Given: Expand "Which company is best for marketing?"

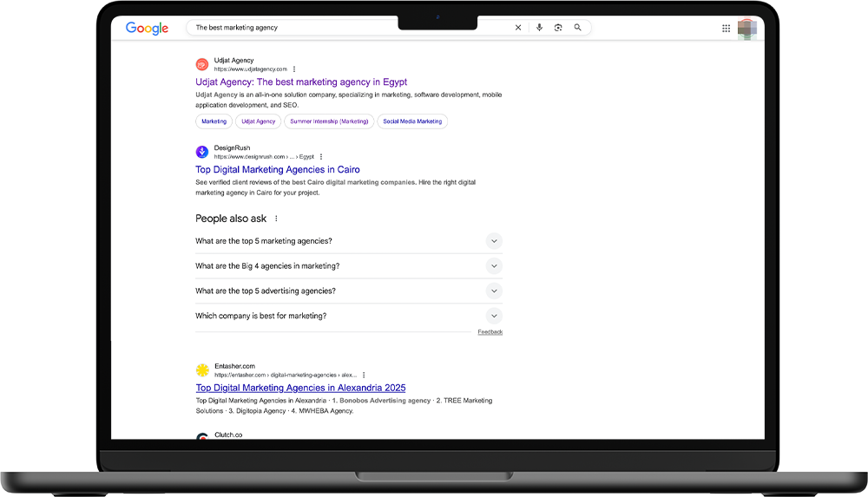Looking at the screenshot, I should (x=493, y=316).
